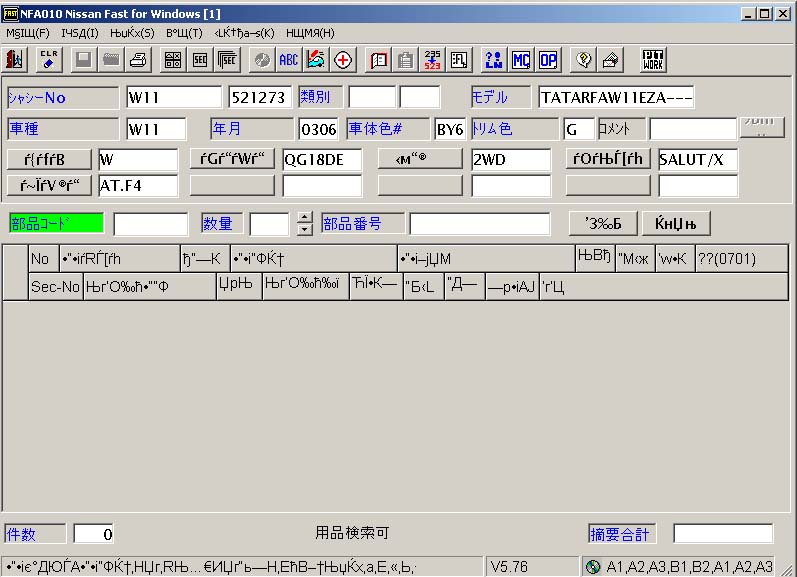Click the globe icon in status bar
Screen dimensions: 797x577
click(593, 566)
